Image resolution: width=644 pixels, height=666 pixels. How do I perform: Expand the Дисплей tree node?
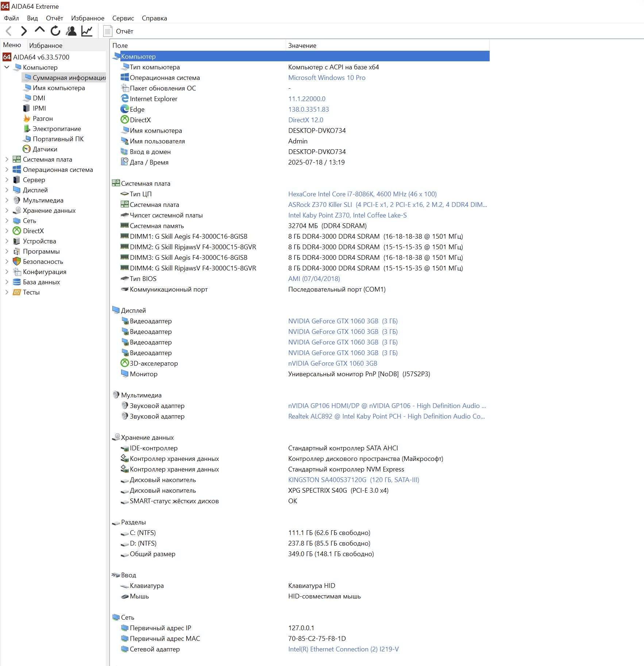(x=7, y=190)
